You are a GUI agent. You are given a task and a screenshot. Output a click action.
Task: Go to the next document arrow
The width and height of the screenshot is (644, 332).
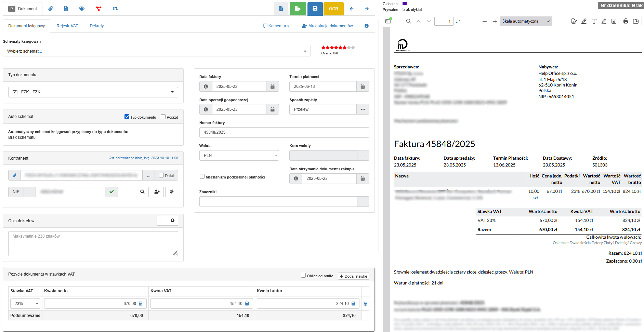(367, 9)
